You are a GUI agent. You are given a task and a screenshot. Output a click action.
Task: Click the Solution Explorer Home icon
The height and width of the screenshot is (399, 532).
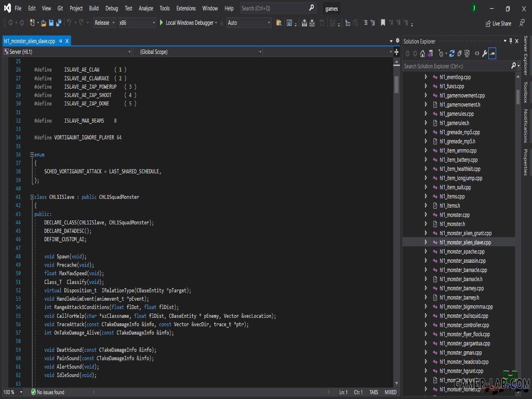coord(422,54)
